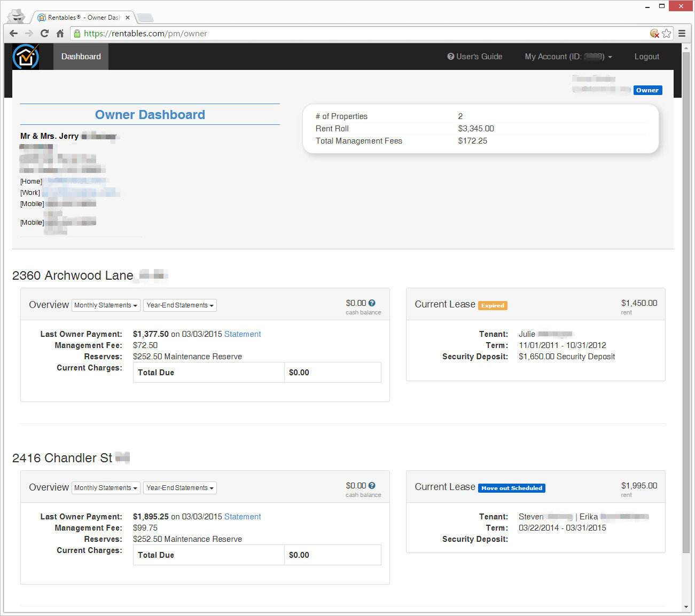
Task: Click the $1,995.00 rent amount
Action: pyautogui.click(x=639, y=486)
